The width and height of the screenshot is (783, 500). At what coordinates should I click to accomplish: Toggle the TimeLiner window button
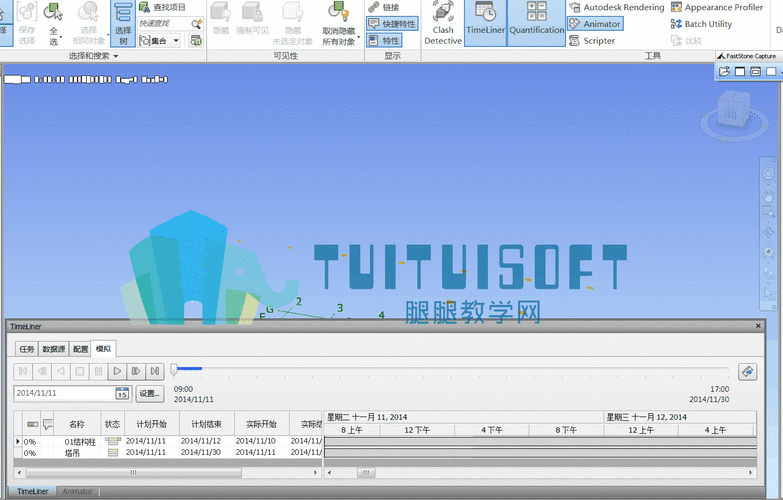point(485,23)
